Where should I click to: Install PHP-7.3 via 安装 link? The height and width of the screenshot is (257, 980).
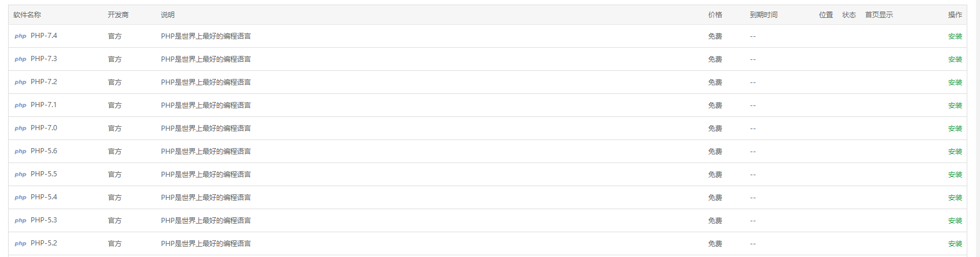click(955, 59)
